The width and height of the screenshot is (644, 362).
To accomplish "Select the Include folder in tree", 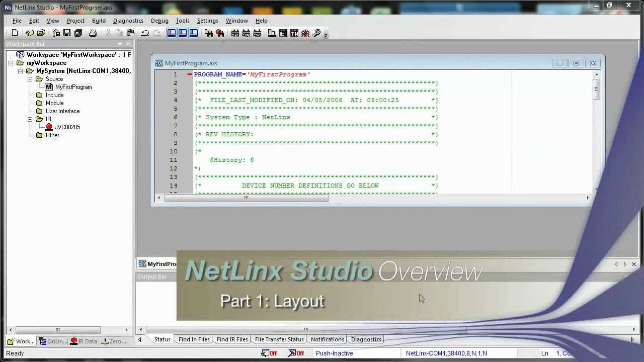I will (x=54, y=95).
